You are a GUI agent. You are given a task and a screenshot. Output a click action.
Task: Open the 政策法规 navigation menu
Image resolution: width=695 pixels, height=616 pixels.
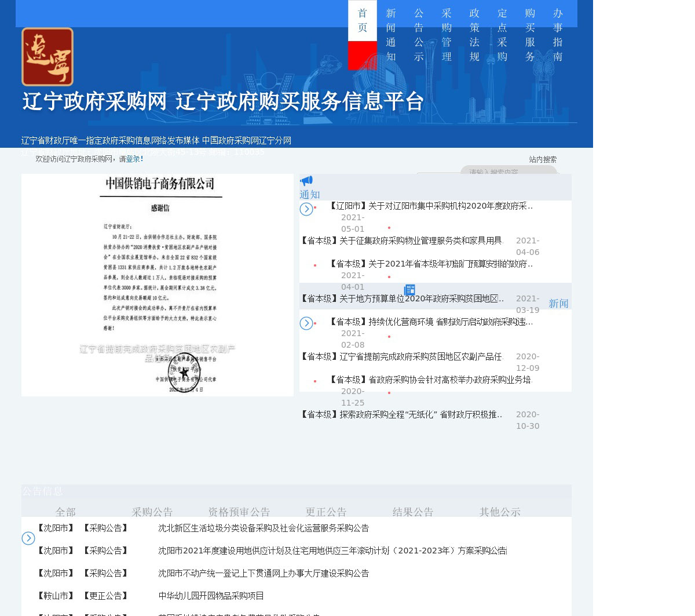coord(474,35)
